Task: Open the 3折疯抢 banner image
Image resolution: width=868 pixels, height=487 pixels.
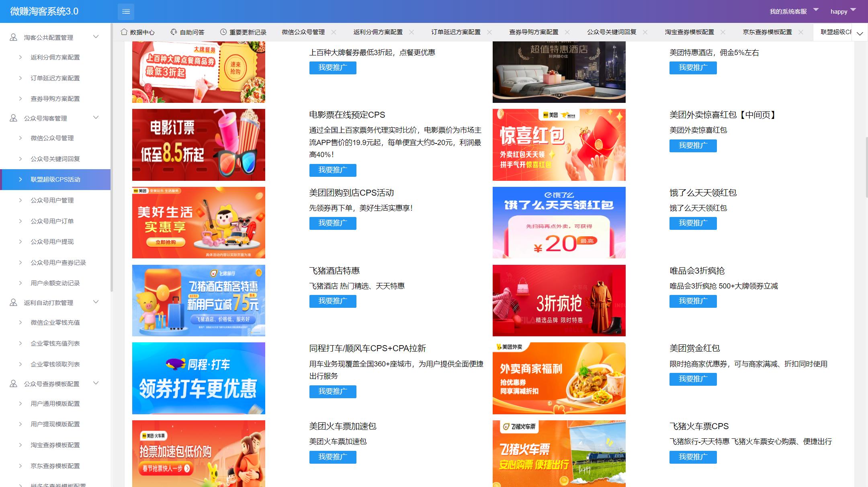Action: (x=559, y=301)
